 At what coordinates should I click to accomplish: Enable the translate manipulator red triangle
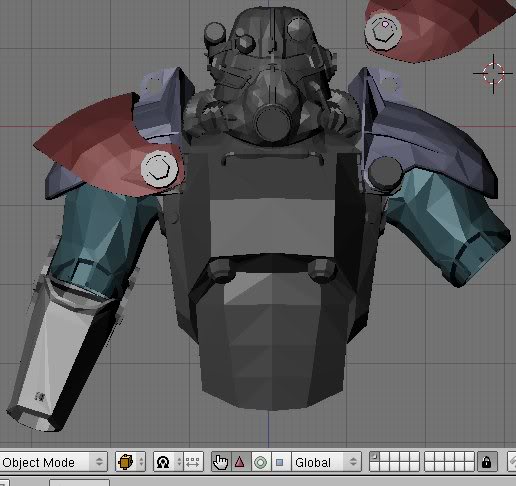click(240, 462)
